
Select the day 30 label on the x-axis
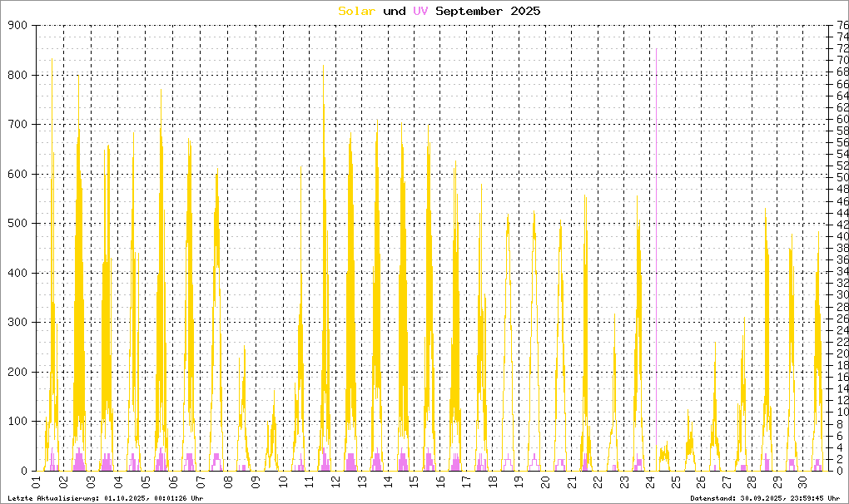pyautogui.click(x=802, y=482)
